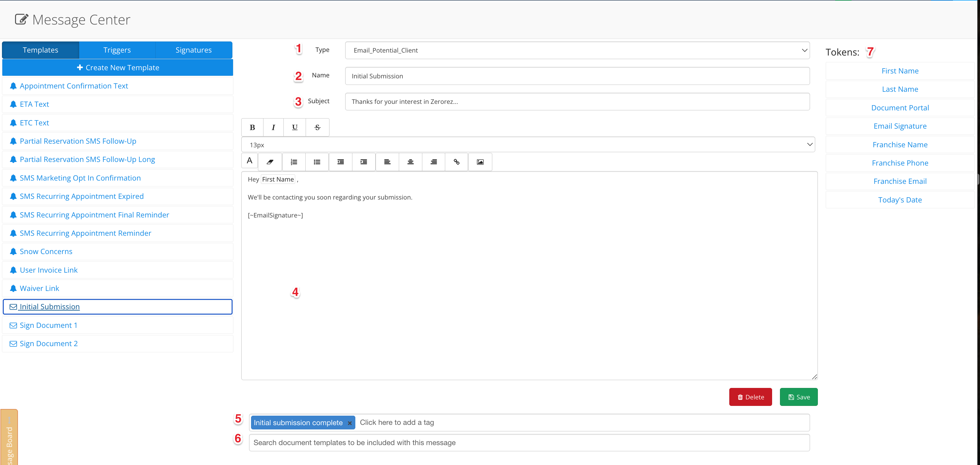Insert the Franchise Phone token
The height and width of the screenshot is (465, 980).
(x=900, y=163)
